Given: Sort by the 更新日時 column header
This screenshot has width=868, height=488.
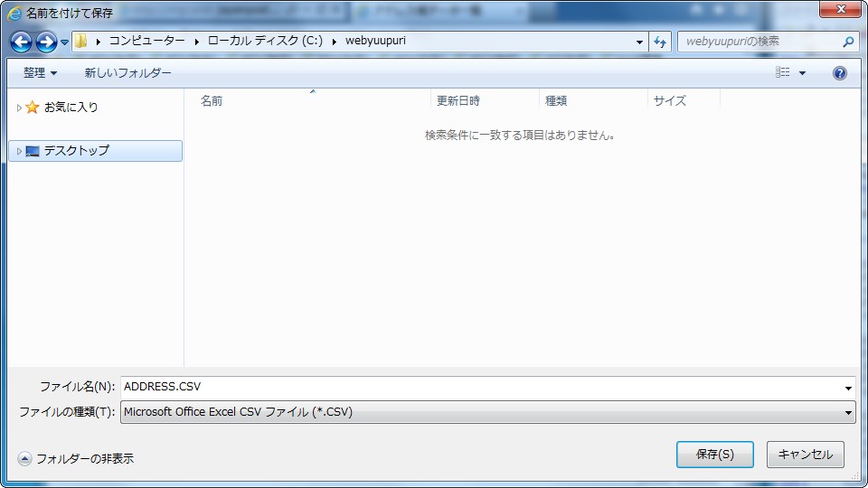Looking at the screenshot, I should (x=458, y=101).
